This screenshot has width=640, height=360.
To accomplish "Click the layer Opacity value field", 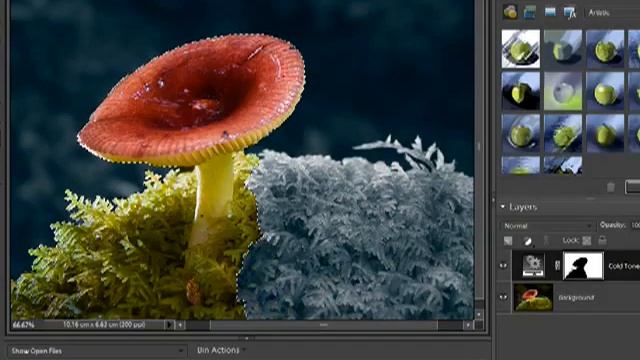I will click(x=635, y=225).
